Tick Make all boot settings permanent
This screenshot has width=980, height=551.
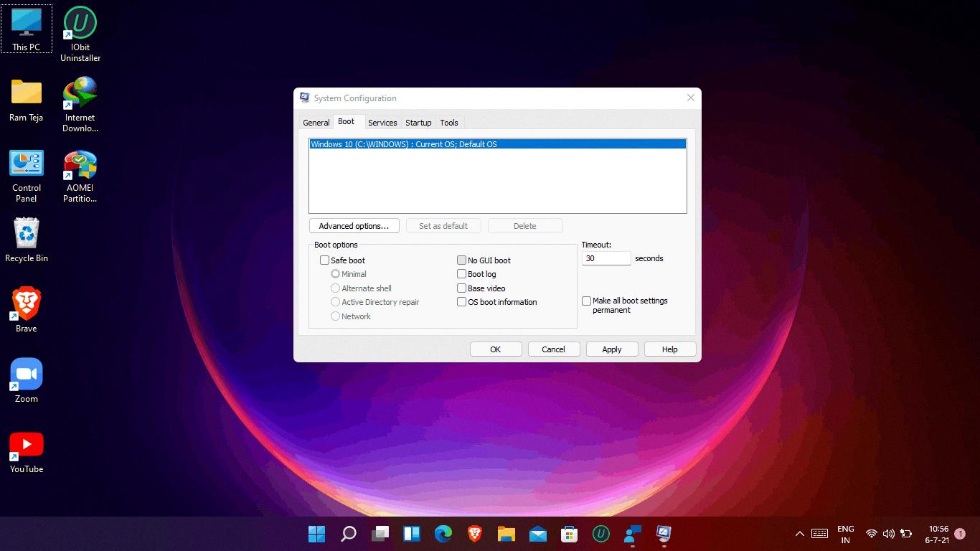point(587,301)
